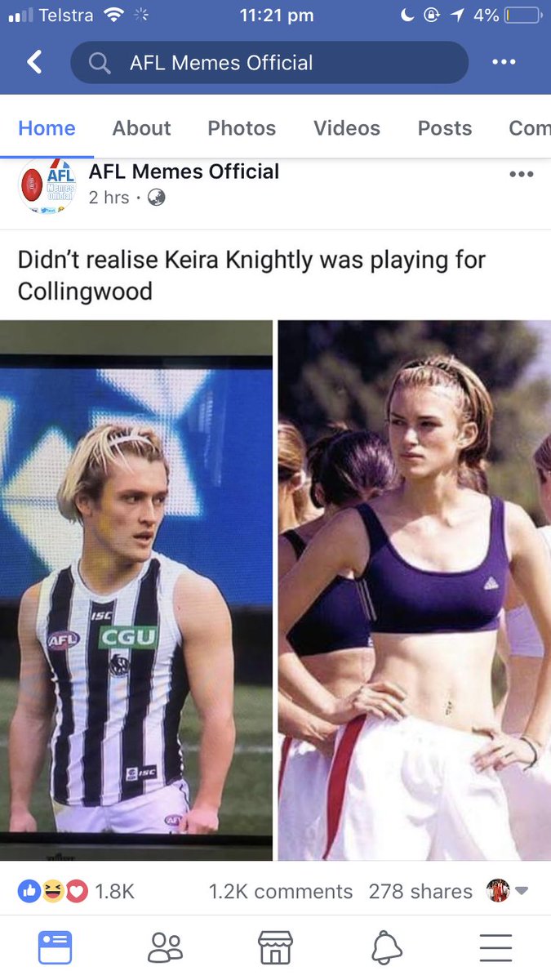Open the Friends icon in bottom bar
551x980 pixels.
point(166,948)
